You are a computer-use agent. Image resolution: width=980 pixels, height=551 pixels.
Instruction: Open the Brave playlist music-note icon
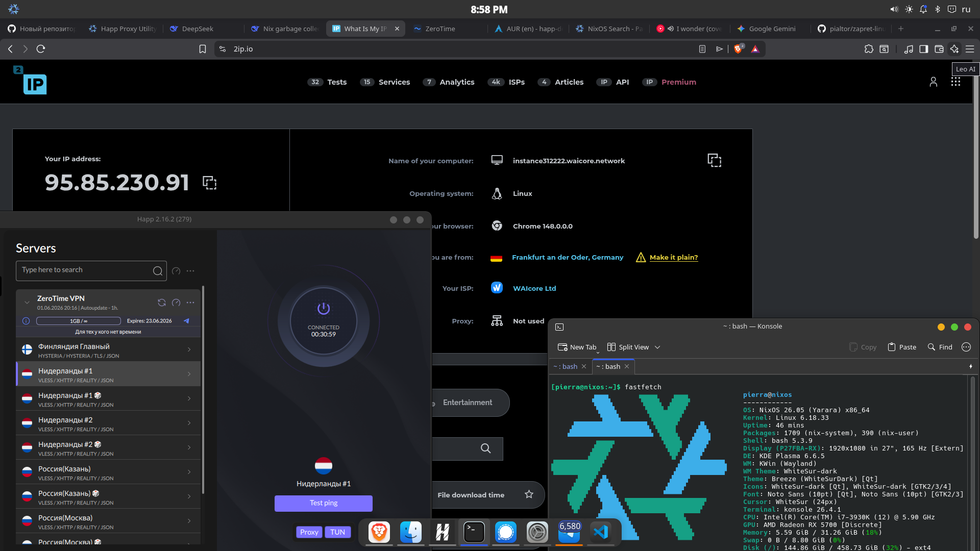(x=909, y=49)
